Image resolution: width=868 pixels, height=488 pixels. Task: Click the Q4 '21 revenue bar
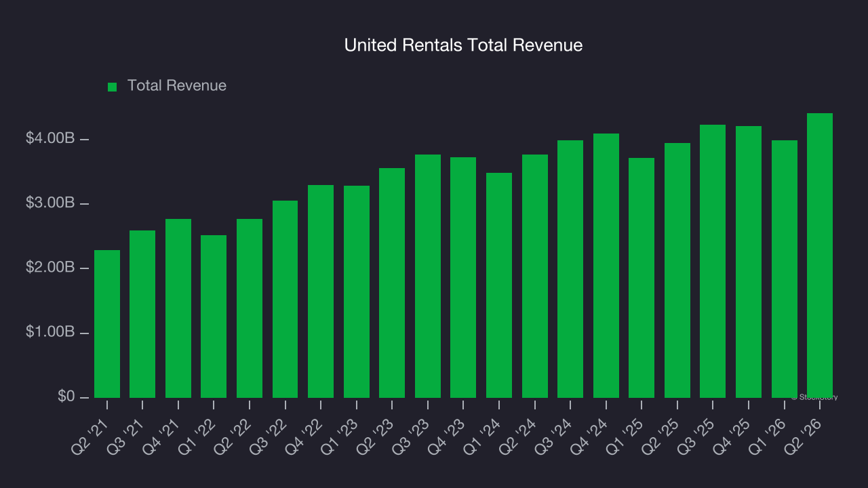pyautogui.click(x=178, y=308)
